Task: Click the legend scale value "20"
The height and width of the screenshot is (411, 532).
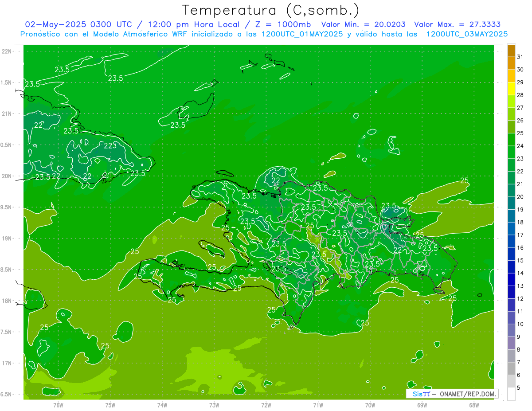Action: pyautogui.click(x=520, y=197)
